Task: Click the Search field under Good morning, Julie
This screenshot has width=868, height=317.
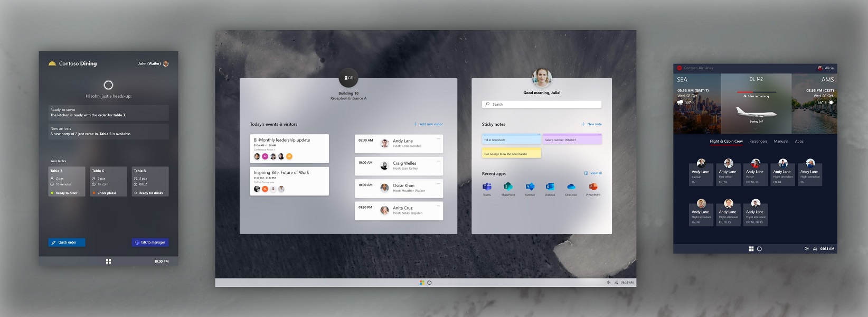Action: tap(542, 105)
